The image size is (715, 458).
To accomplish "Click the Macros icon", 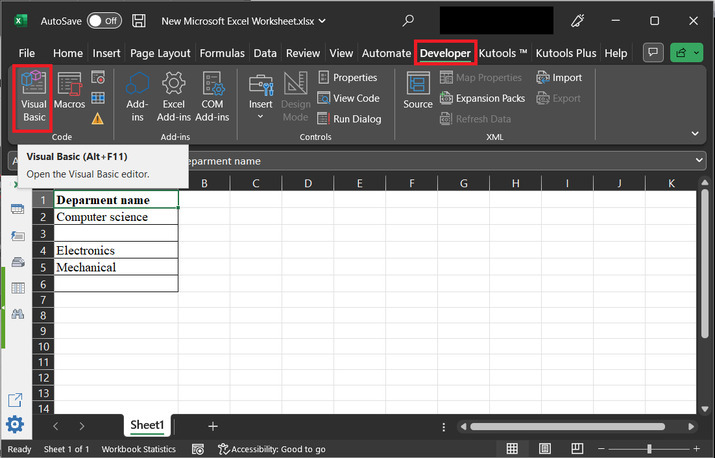I will [x=69, y=90].
